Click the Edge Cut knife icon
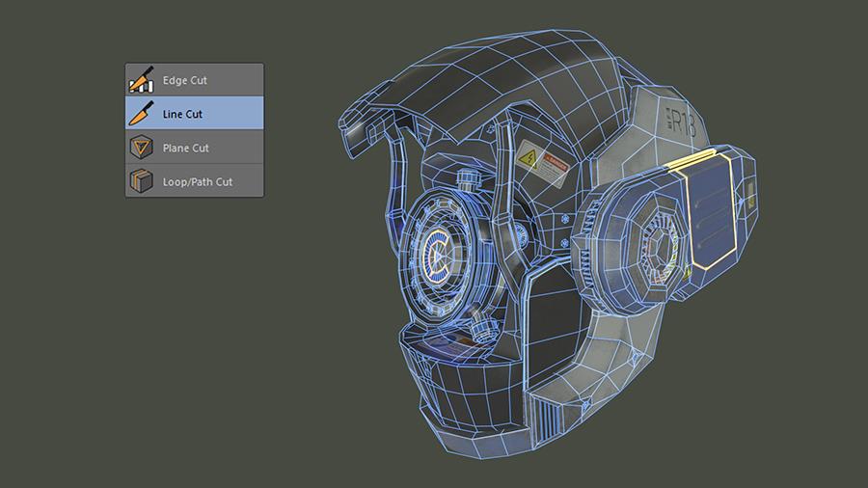The height and width of the screenshot is (488, 868). pyautogui.click(x=141, y=80)
